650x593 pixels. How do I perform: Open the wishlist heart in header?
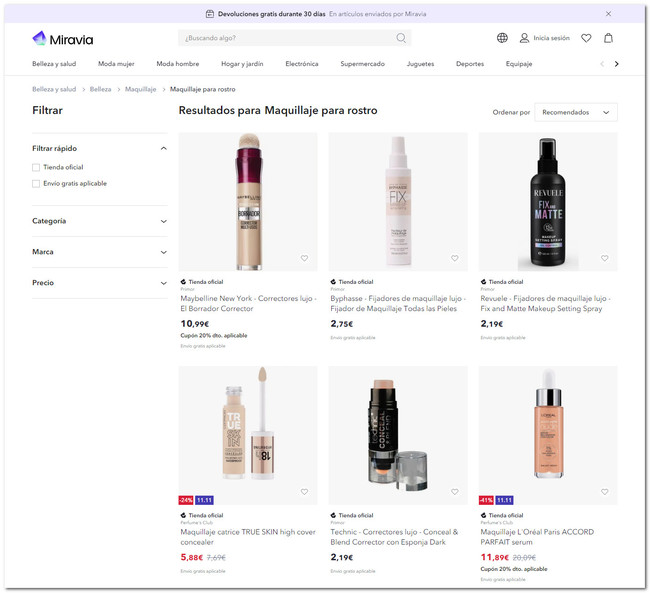(x=586, y=38)
